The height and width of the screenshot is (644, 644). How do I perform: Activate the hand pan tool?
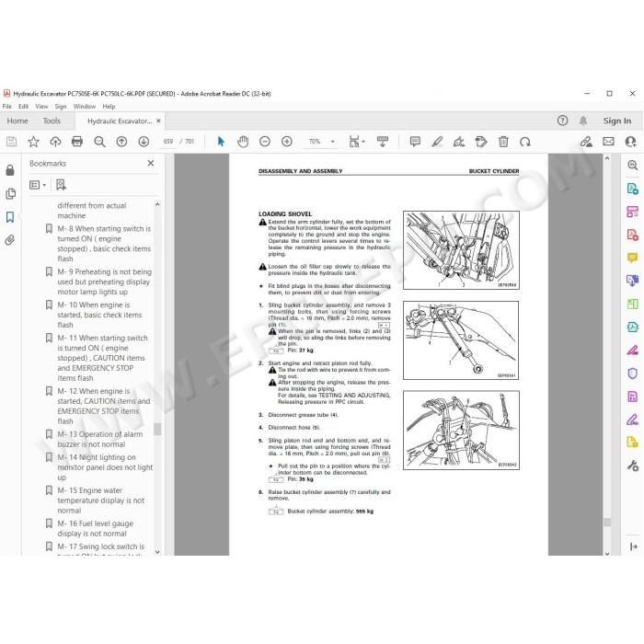tap(243, 142)
